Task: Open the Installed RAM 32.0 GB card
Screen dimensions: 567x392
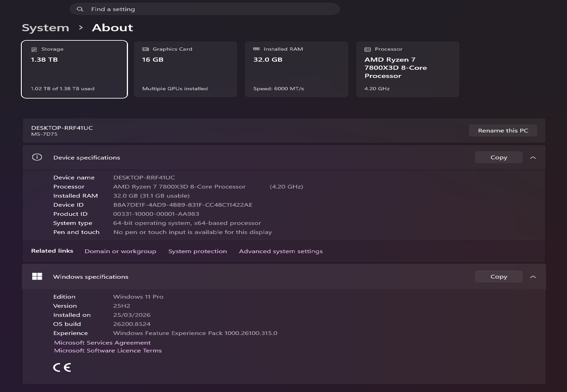Action: coord(297,69)
